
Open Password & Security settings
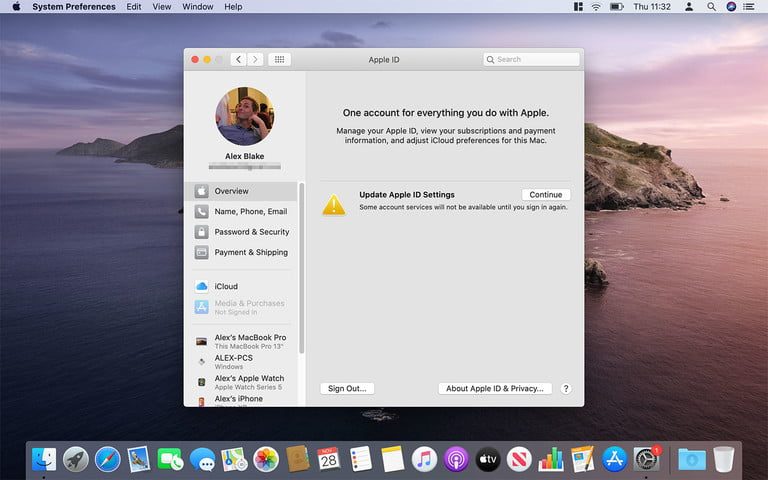[x=241, y=232]
